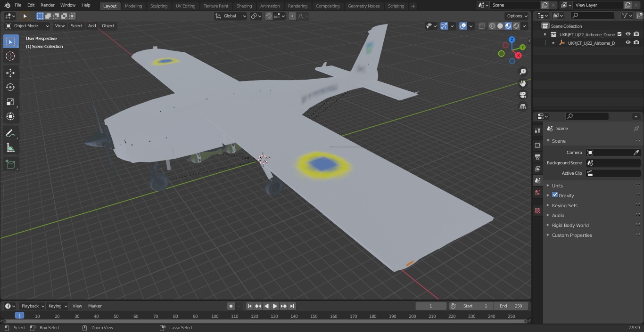Hide UKRJET_UJ22_Airborne_D object in viewport
The height and width of the screenshot is (332, 644).
click(628, 43)
